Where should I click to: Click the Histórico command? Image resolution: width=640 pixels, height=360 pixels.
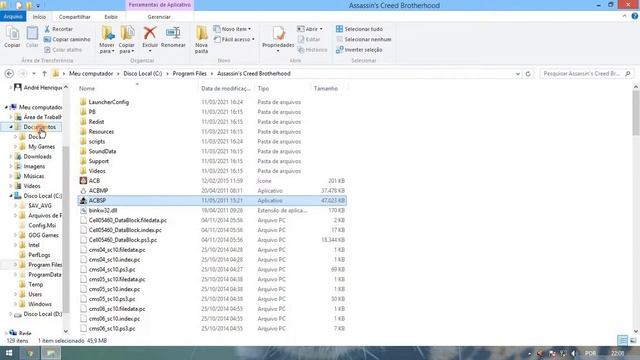pos(312,50)
